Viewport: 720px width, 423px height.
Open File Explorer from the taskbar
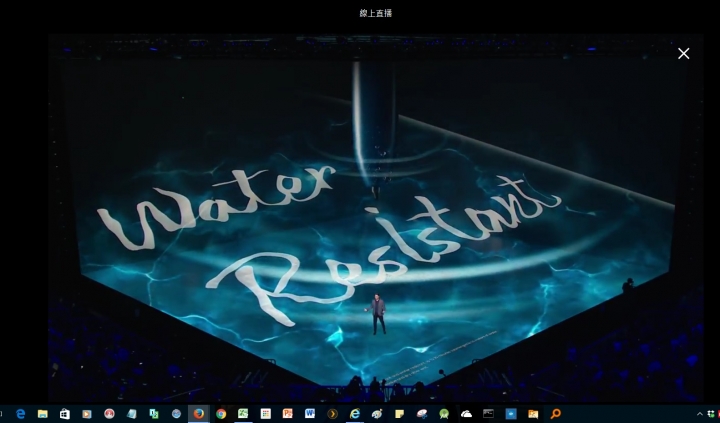click(43, 414)
